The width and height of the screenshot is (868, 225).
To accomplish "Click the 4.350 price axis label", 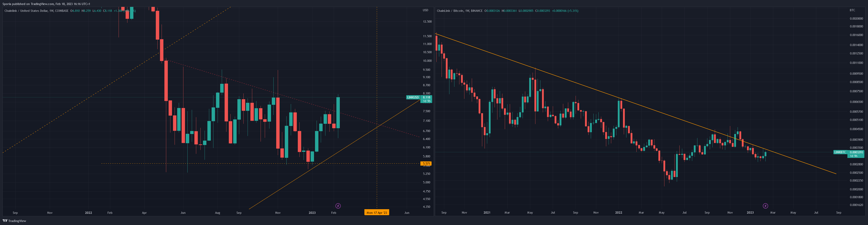I will 427,207.
